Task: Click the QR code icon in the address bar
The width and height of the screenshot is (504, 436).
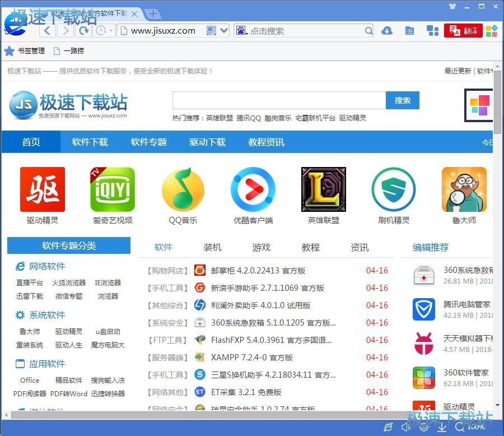Action: click(x=211, y=31)
